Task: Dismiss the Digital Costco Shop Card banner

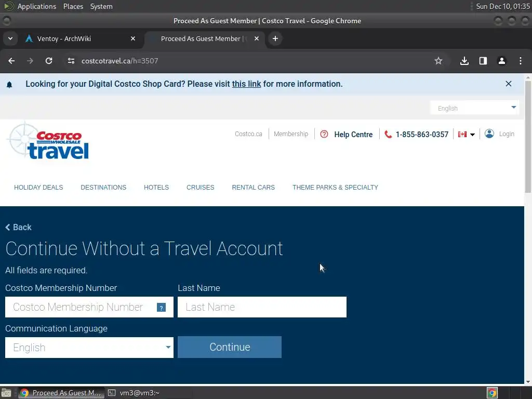Action: pyautogui.click(x=508, y=84)
